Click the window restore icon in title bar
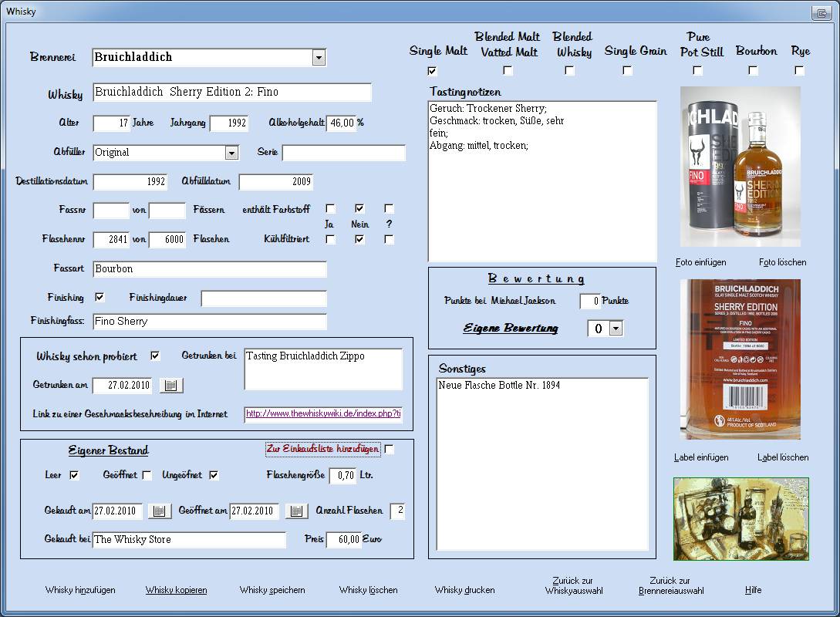The image size is (840, 617). pyautogui.click(x=820, y=13)
